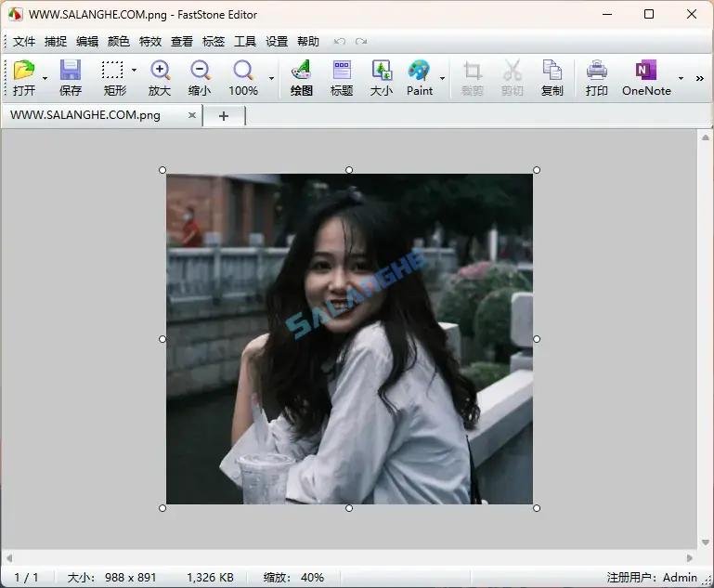Image resolution: width=714 pixels, height=588 pixels.
Task: Click the top-center selection handle
Action: 349,170
